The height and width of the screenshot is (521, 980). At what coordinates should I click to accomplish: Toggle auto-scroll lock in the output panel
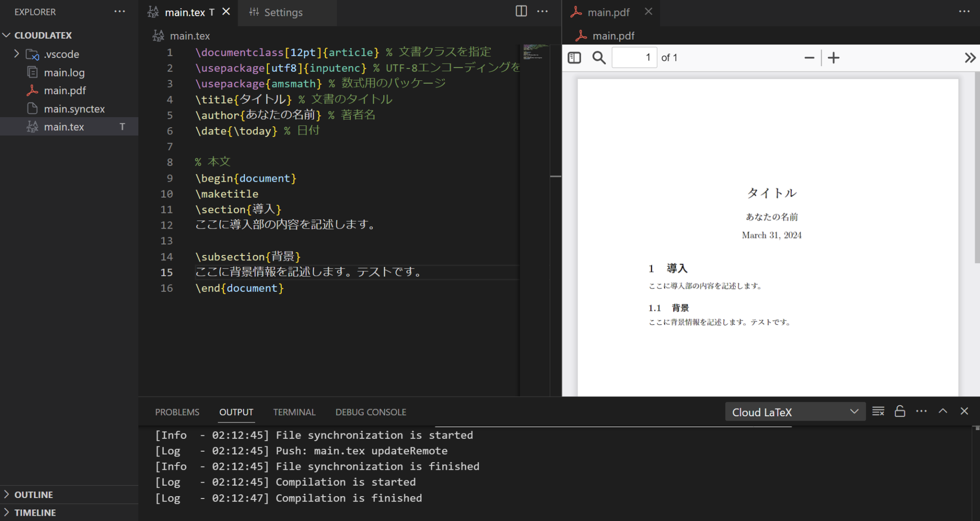(x=899, y=411)
